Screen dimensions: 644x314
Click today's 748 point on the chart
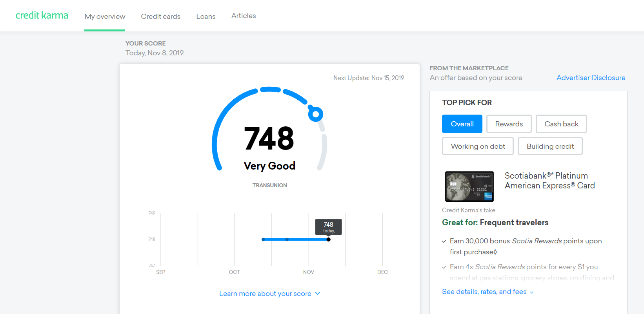[x=328, y=239]
